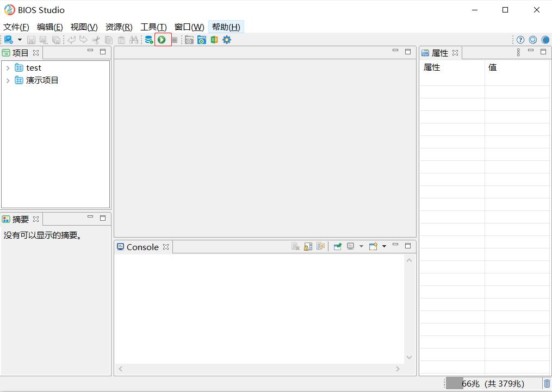Image resolution: width=552 pixels, height=392 pixels.
Task: Click the Copy toolbar icon
Action: (x=109, y=40)
